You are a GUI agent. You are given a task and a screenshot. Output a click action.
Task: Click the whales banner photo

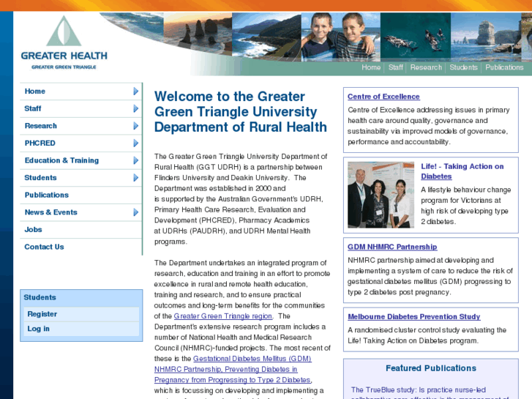pos(416,37)
